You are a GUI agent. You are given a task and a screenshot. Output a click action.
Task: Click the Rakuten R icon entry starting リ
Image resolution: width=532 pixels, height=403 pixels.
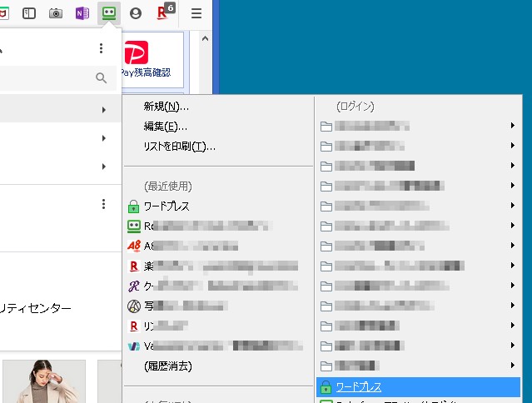134,326
